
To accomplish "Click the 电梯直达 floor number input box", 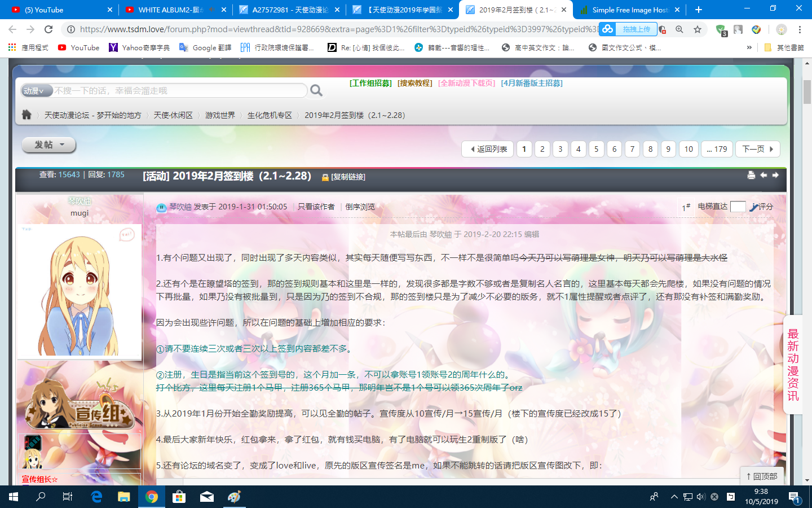I will tap(738, 207).
